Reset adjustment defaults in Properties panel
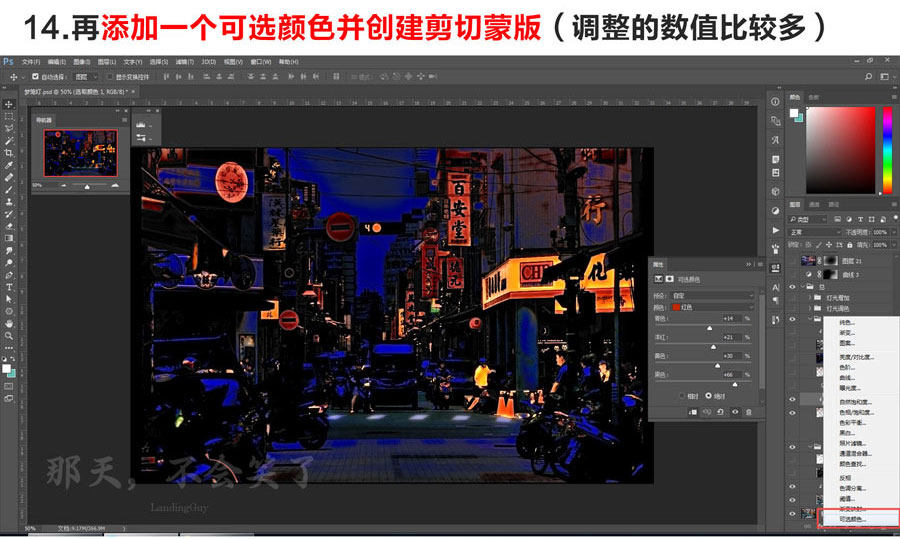Image resolution: width=900 pixels, height=539 pixels. (720, 412)
